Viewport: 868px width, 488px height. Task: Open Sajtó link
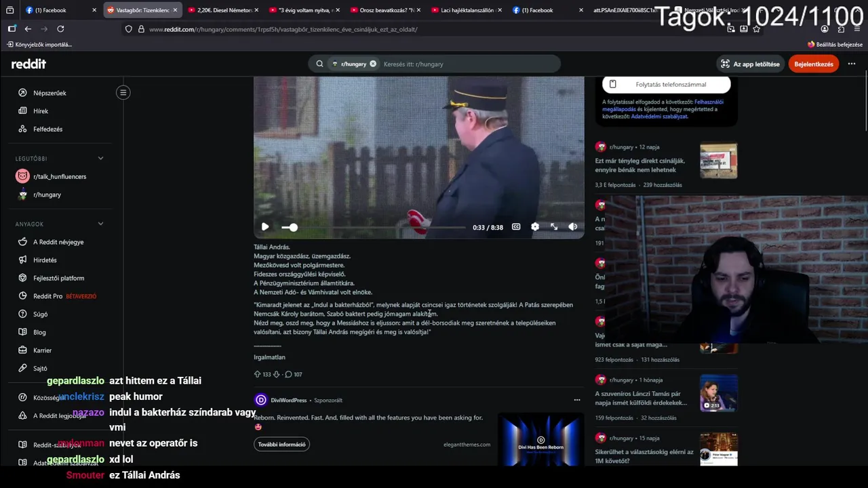coord(40,369)
